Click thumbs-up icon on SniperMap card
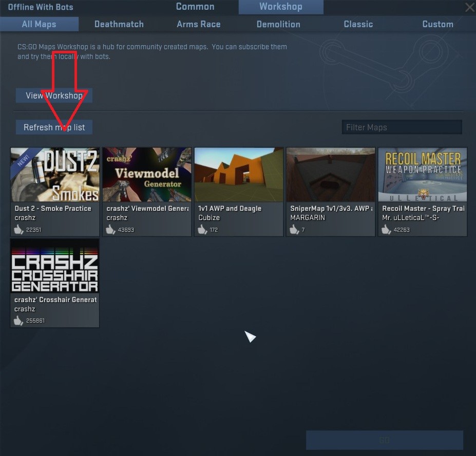The width and height of the screenshot is (476, 456). click(x=294, y=229)
